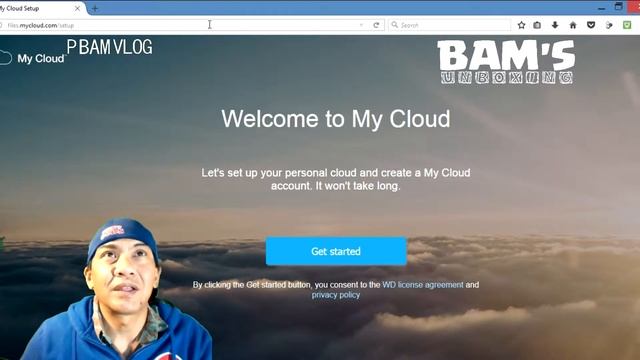640x360 pixels.
Task: Open the WD license agreement link
Action: pyautogui.click(x=422, y=284)
